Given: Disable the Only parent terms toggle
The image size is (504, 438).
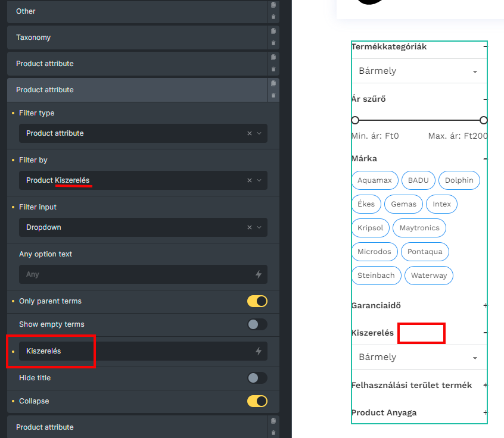Looking at the screenshot, I should click(x=257, y=301).
